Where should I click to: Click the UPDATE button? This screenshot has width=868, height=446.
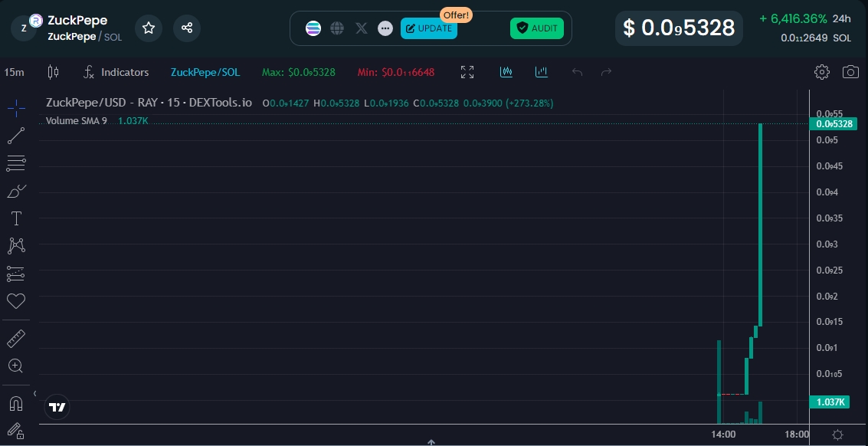(x=429, y=28)
